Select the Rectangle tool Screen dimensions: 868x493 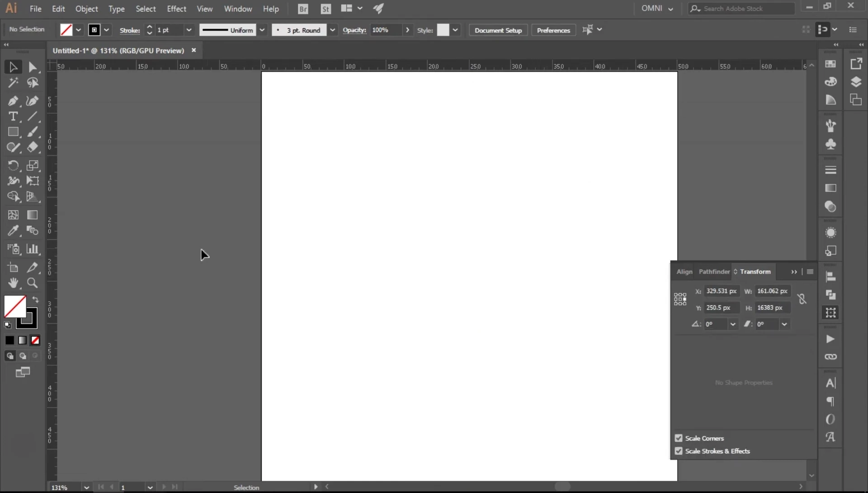[13, 132]
